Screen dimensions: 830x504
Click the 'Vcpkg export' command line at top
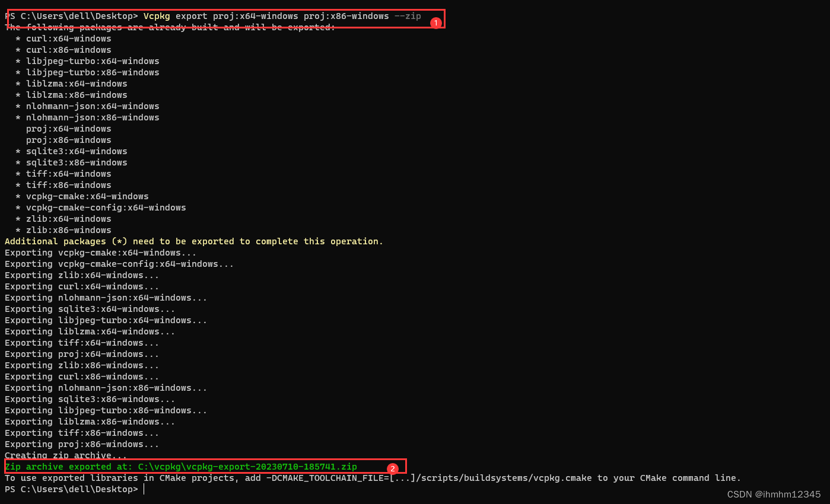pyautogui.click(x=213, y=16)
